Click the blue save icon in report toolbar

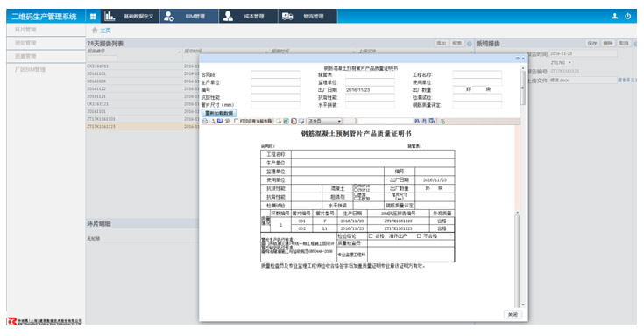pos(220,121)
